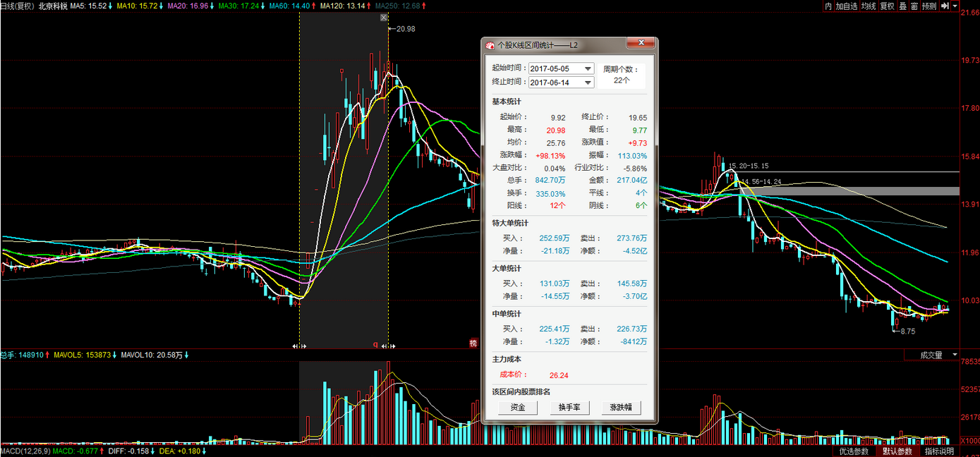980x457 pixels.
Task: Click the 资金 ranking button
Action: click(518, 408)
